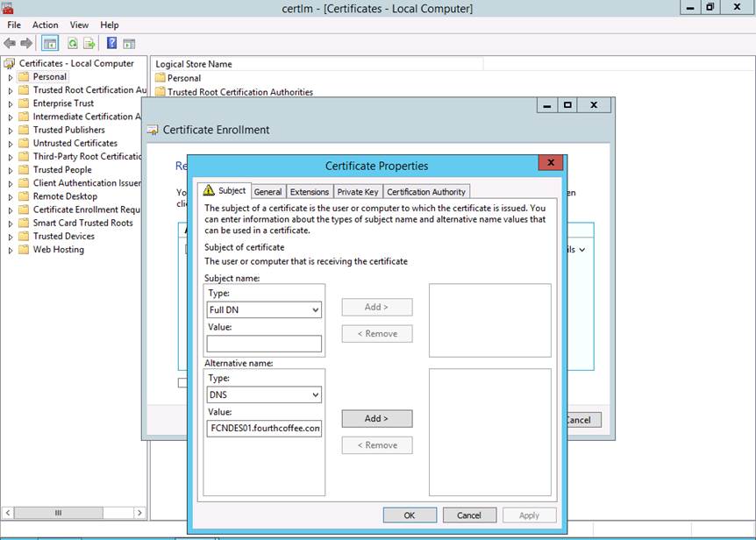Click the Forward arrow toolbar icon
756x540 pixels.
tap(26, 43)
